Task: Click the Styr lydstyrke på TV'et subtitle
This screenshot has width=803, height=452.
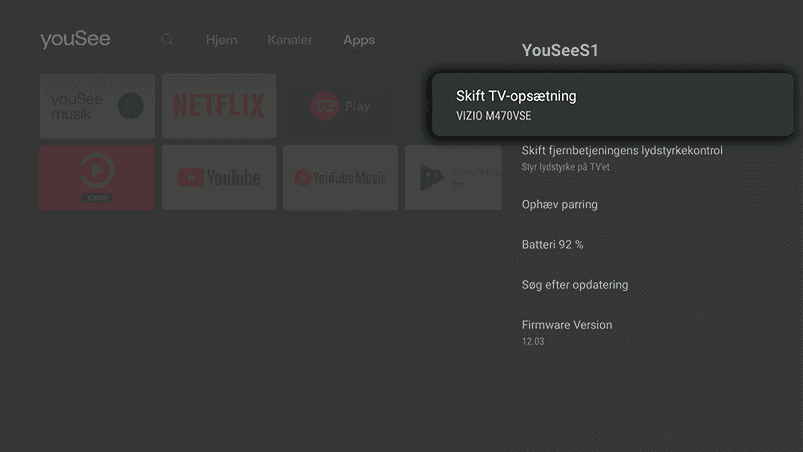Action: (x=565, y=167)
